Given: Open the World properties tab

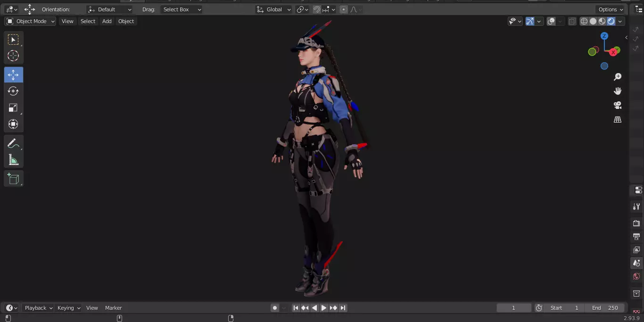Looking at the screenshot, I should click(x=636, y=276).
